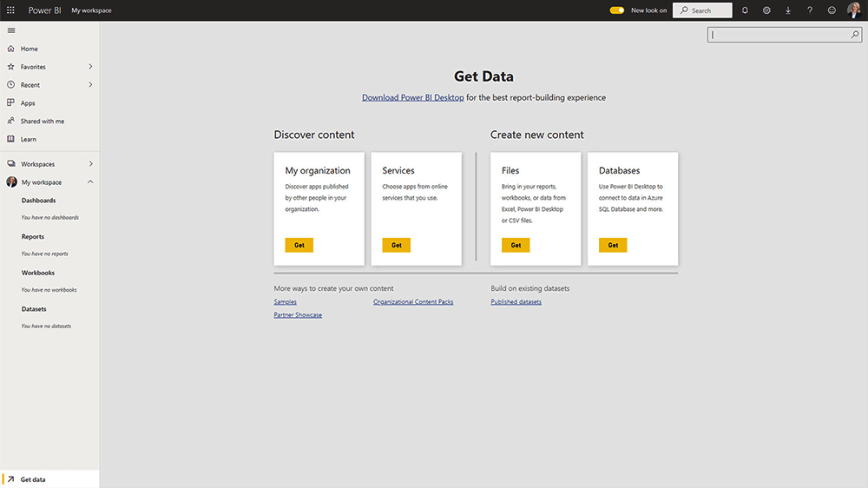Click the Learn book icon
868x488 pixels.
pos(10,139)
